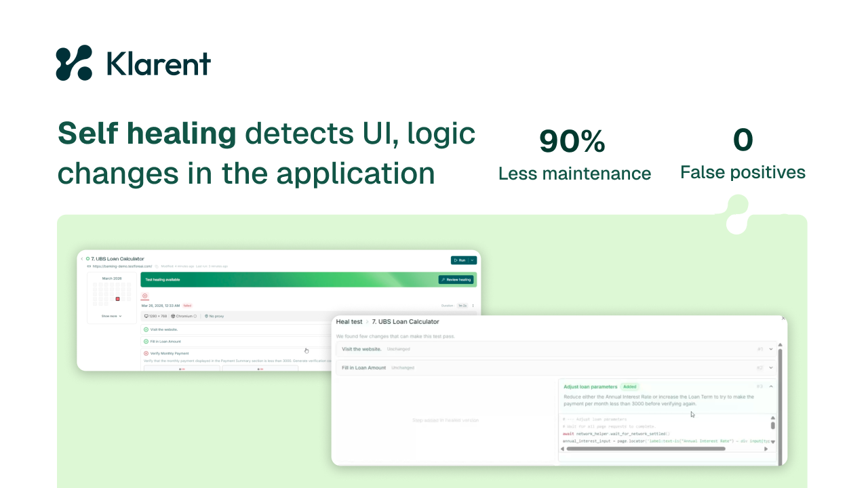Image resolution: width=868 pixels, height=488 pixels.
Task: Click red X icon of Verify Monthly Payment step
Action: coord(146,353)
